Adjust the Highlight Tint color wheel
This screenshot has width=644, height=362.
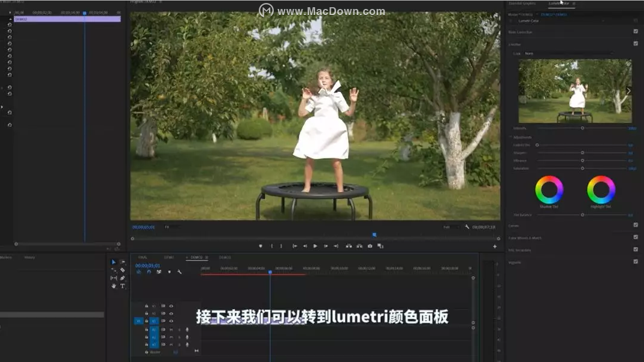pos(601,190)
